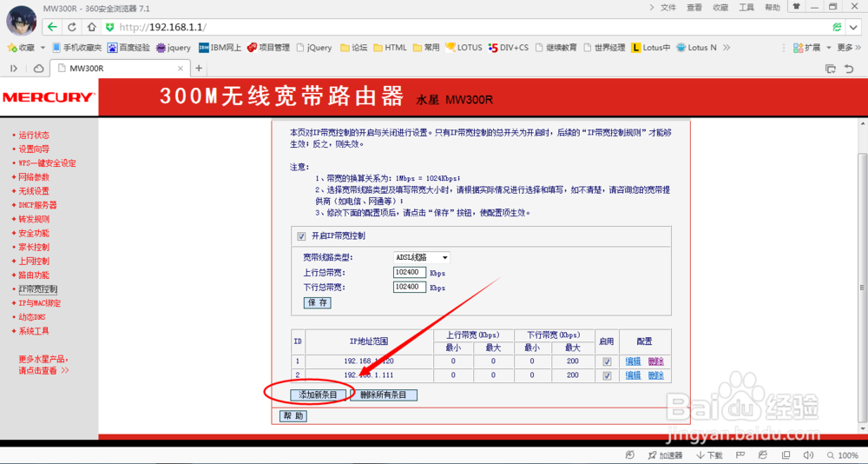
Task: Open the 论坛 bookmark folder
Action: pos(354,48)
